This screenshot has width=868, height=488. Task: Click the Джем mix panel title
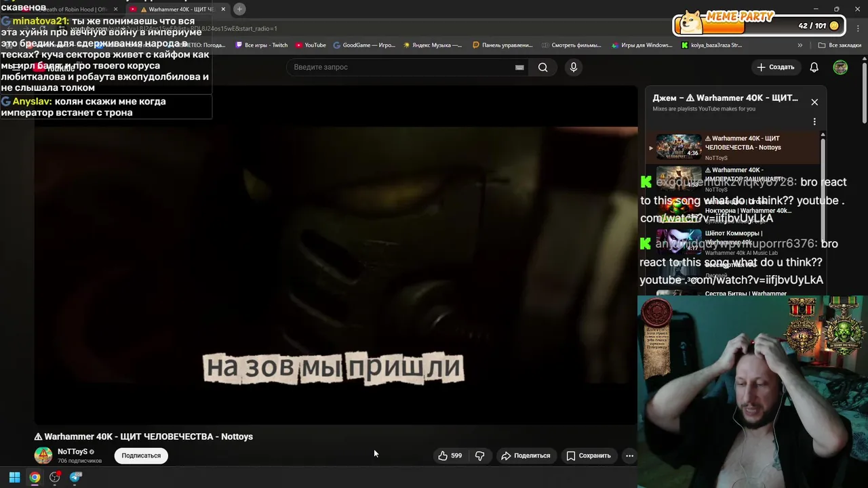coord(725,98)
